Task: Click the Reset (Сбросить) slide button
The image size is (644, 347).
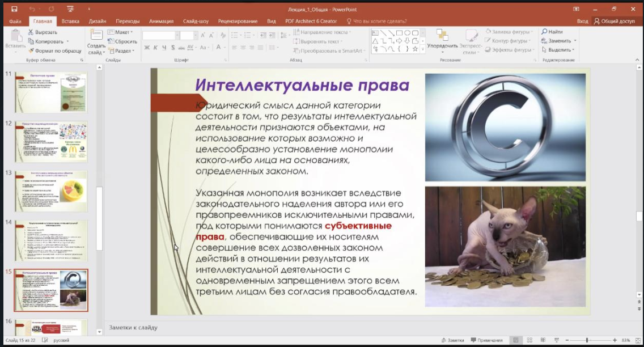Action: (x=122, y=41)
